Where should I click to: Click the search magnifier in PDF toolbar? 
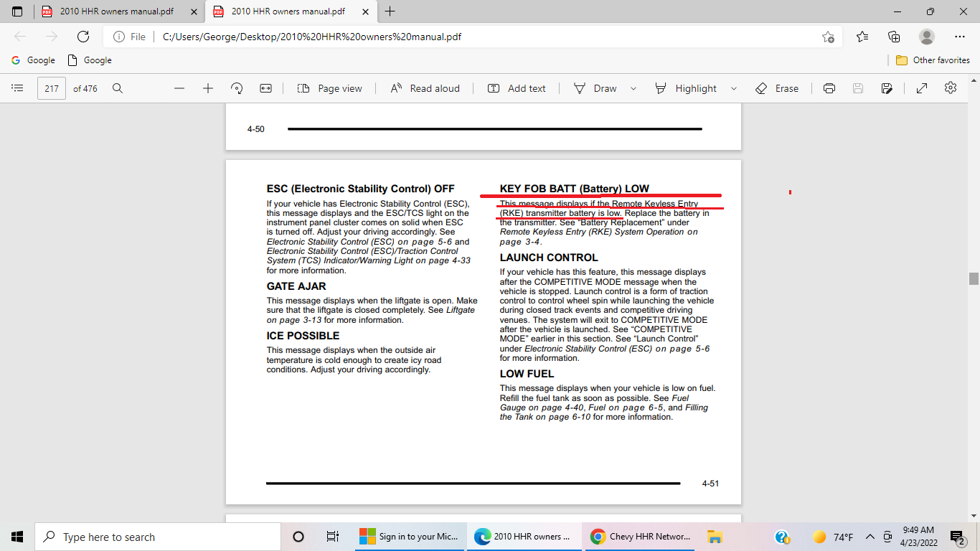(118, 88)
